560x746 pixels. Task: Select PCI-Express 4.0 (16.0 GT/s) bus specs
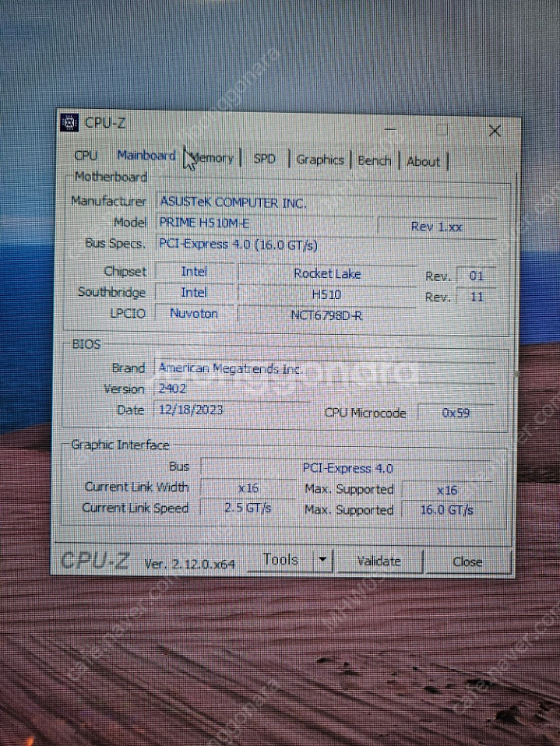[x=326, y=245]
